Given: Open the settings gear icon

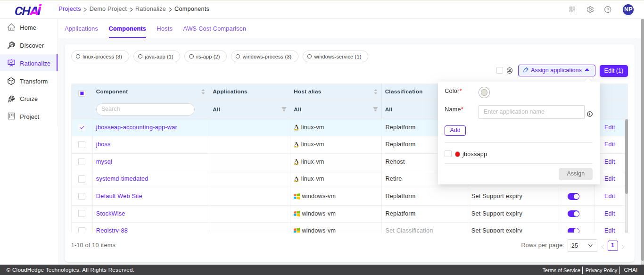Looking at the screenshot, I should pos(590,9).
